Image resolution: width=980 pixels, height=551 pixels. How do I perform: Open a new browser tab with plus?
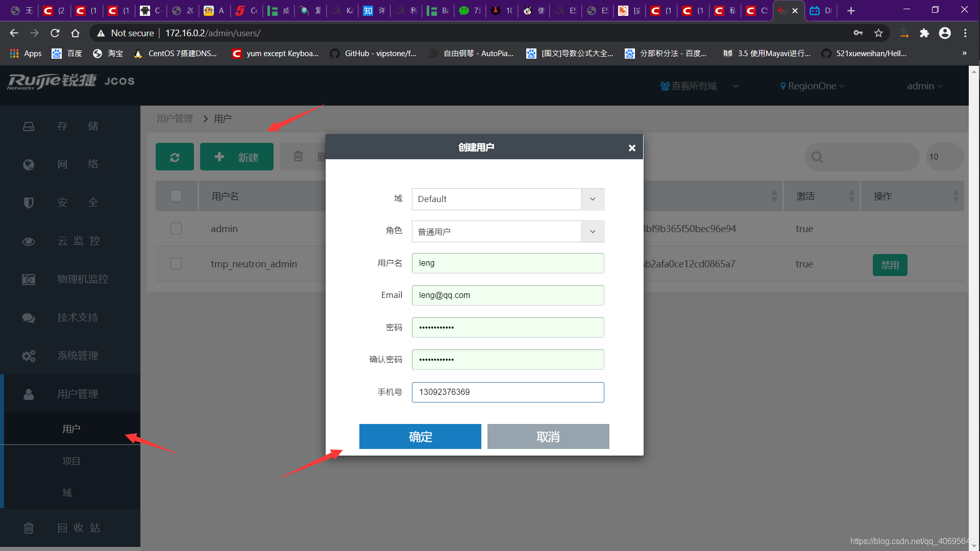click(851, 11)
